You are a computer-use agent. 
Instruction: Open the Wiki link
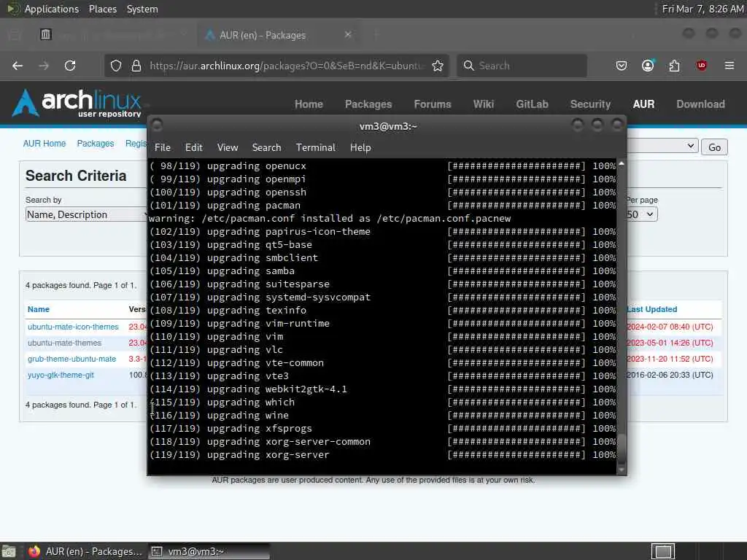pos(484,104)
